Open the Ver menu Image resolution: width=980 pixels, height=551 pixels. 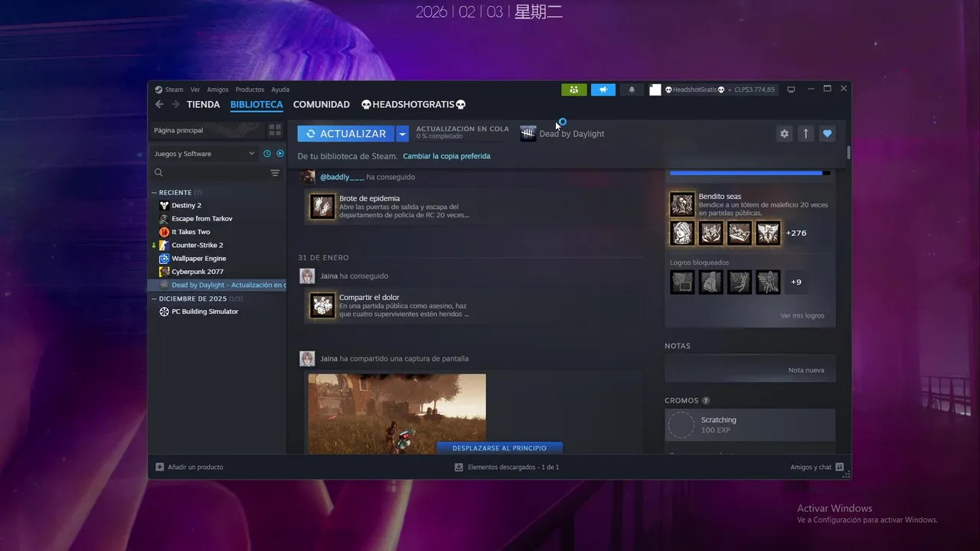coord(195,90)
